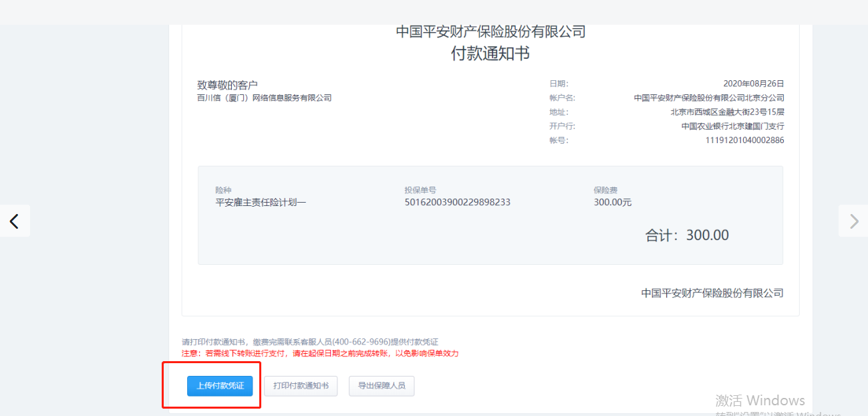Select the premium amount 300.00元
The width and height of the screenshot is (868, 416).
point(613,202)
